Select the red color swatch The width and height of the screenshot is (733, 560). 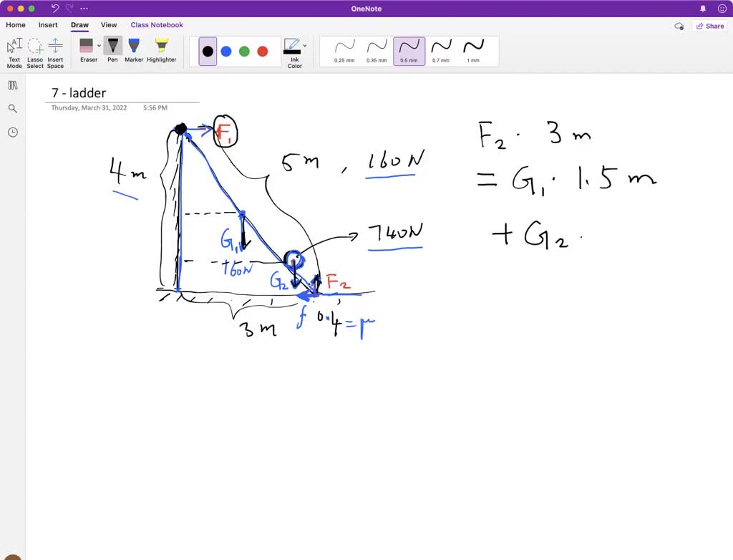click(x=263, y=51)
